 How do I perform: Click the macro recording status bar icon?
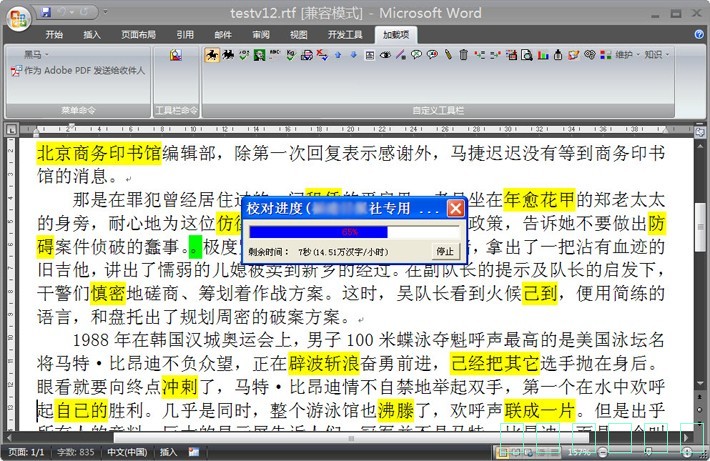(194, 452)
